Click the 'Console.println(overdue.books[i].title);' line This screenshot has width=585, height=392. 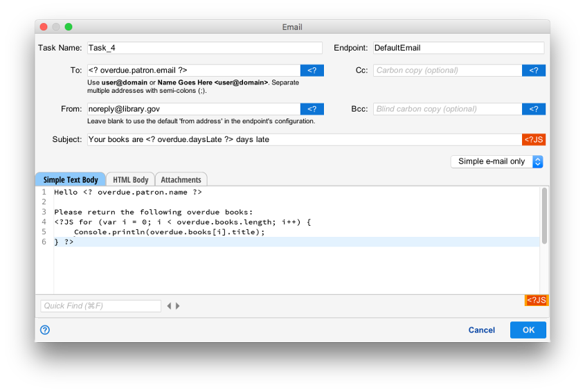click(169, 232)
